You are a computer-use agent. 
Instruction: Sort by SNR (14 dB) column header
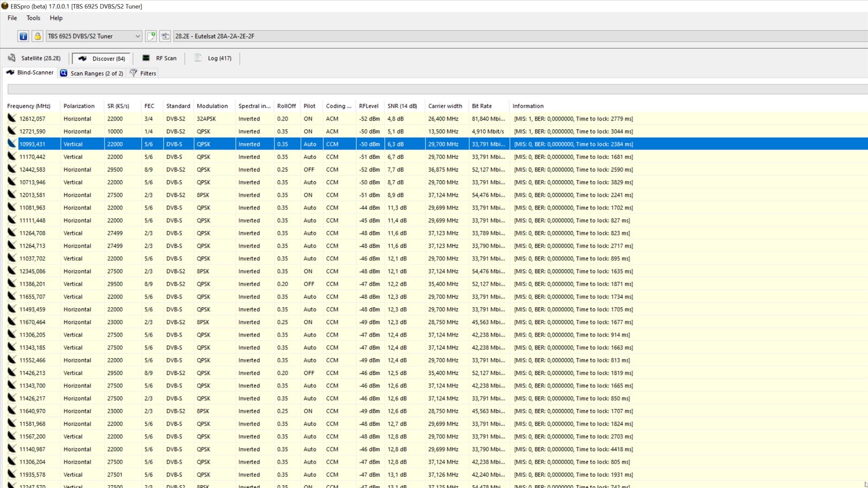[x=402, y=106]
